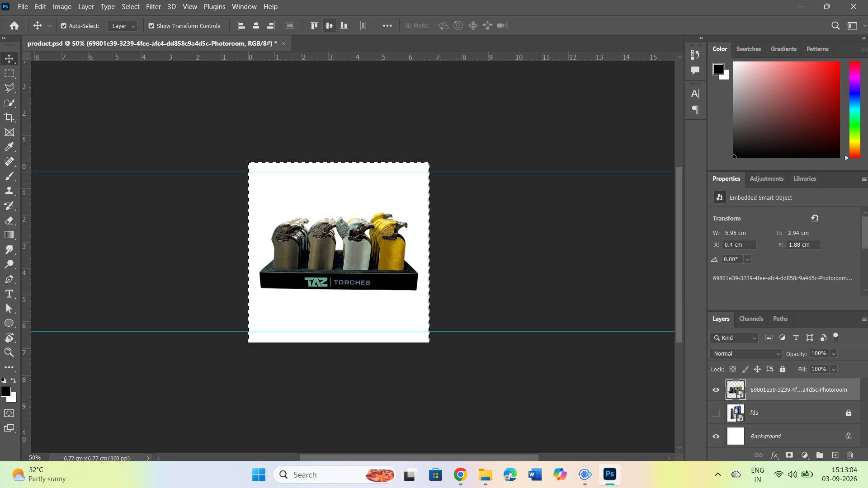Pick the Zoom tool in toolbar

(x=9, y=352)
